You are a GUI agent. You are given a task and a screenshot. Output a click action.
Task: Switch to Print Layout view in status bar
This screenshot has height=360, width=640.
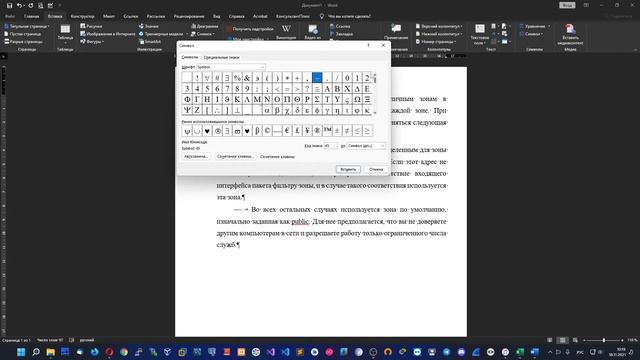tap(562, 340)
